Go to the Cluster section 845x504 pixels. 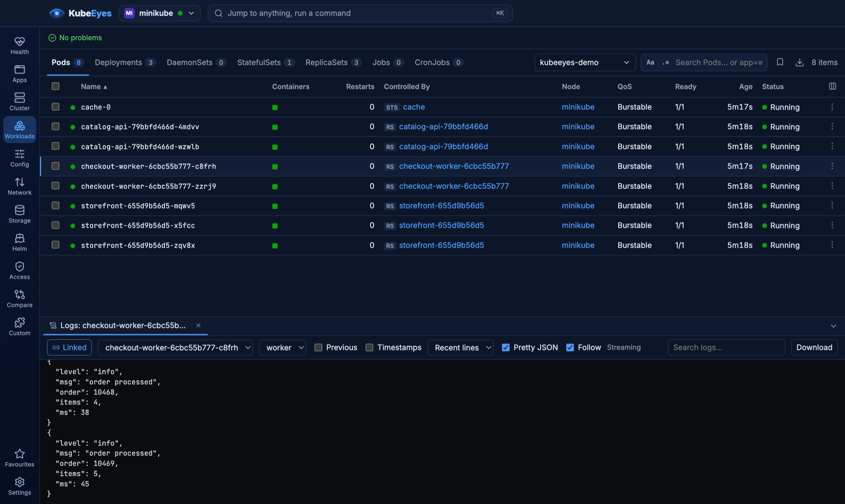tap(19, 102)
